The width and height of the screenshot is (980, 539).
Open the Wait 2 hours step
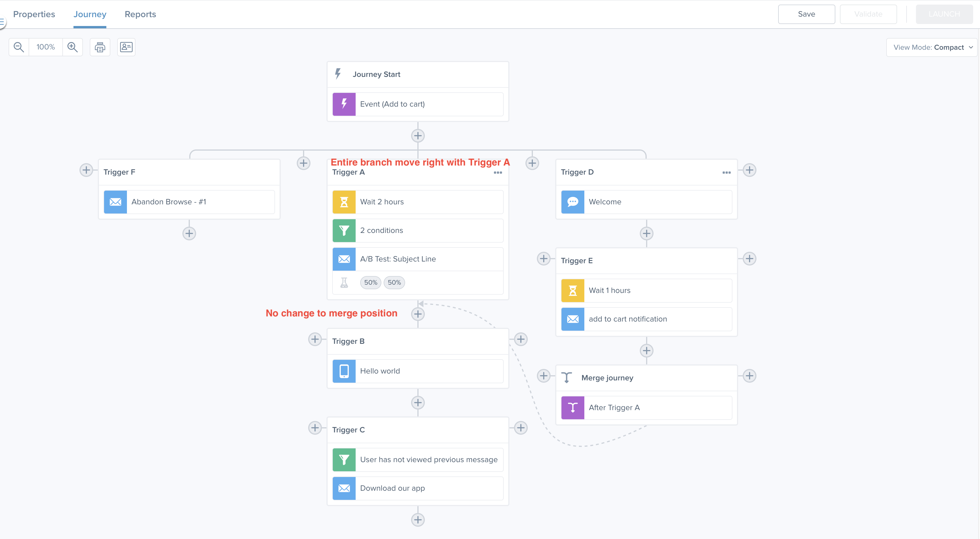click(418, 202)
